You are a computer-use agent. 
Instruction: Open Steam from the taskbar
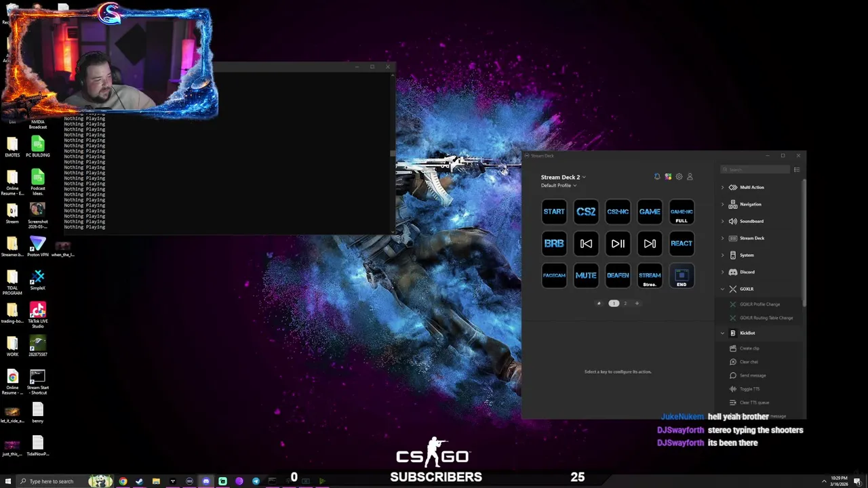140,481
